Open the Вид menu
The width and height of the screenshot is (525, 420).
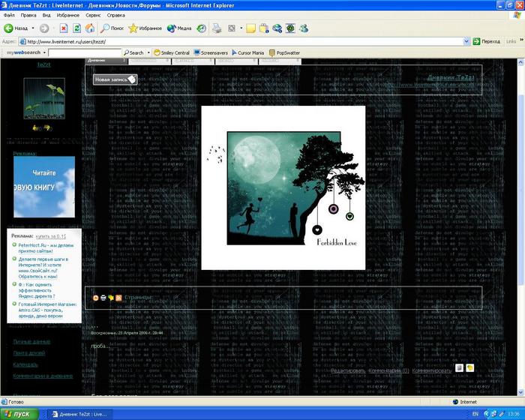pos(46,15)
